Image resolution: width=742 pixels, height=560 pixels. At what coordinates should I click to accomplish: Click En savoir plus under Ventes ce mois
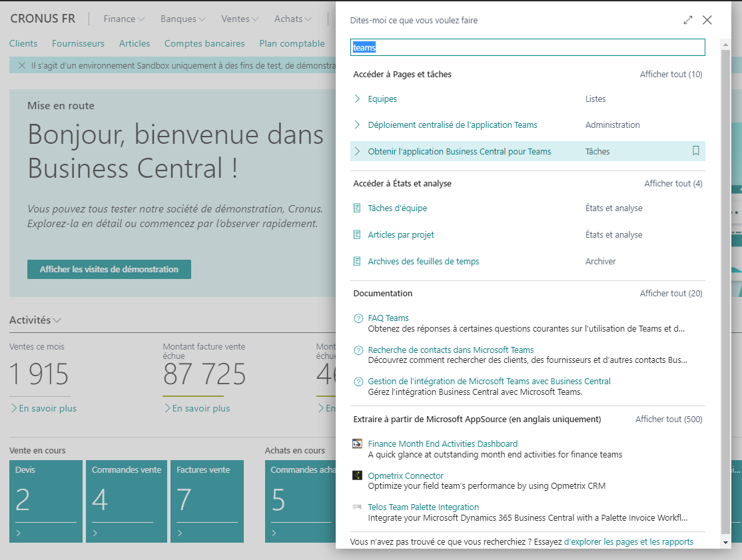44,408
